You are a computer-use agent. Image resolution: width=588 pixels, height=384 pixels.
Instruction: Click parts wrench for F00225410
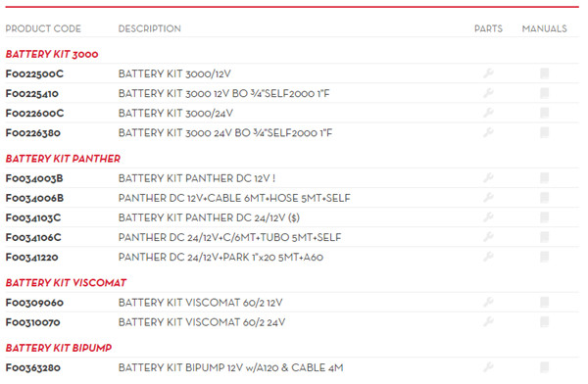tap(488, 93)
